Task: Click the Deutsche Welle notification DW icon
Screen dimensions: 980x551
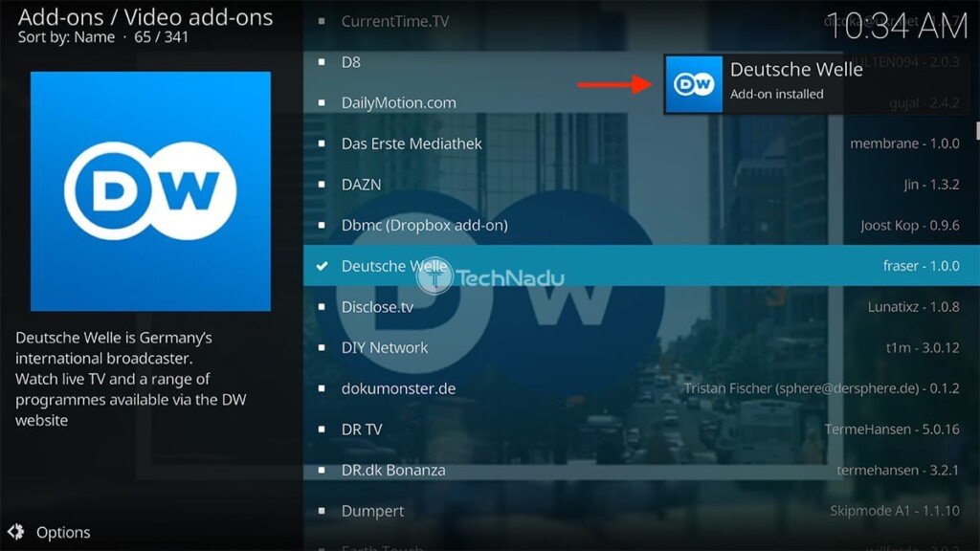Action: pyautogui.click(x=694, y=84)
